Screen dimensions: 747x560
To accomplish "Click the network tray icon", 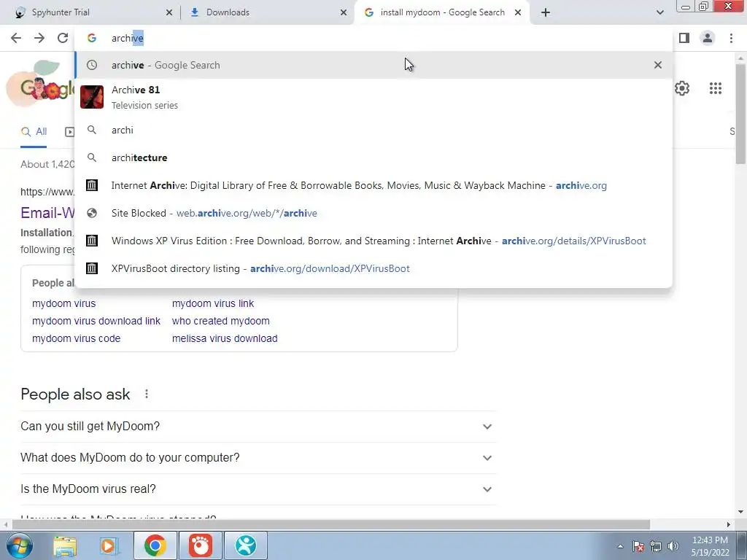I will [656, 546].
